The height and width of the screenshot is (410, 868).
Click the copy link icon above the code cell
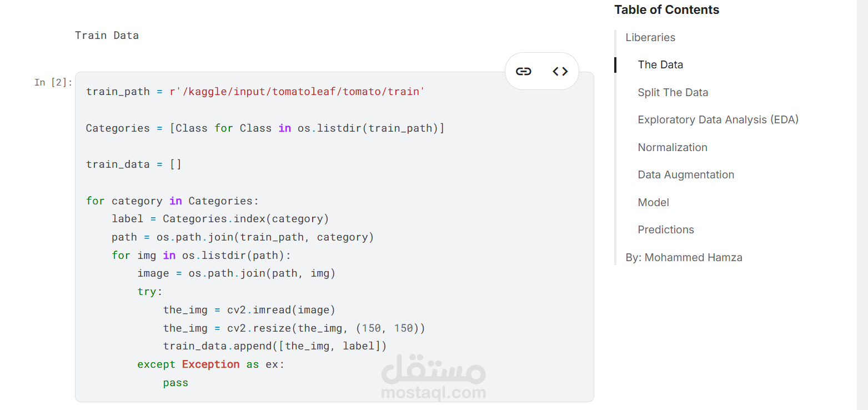(523, 71)
